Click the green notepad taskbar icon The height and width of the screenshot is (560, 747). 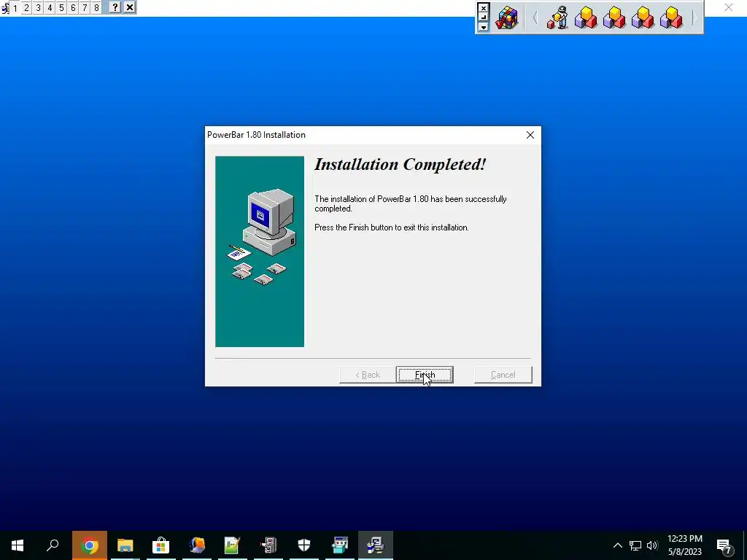[233, 545]
